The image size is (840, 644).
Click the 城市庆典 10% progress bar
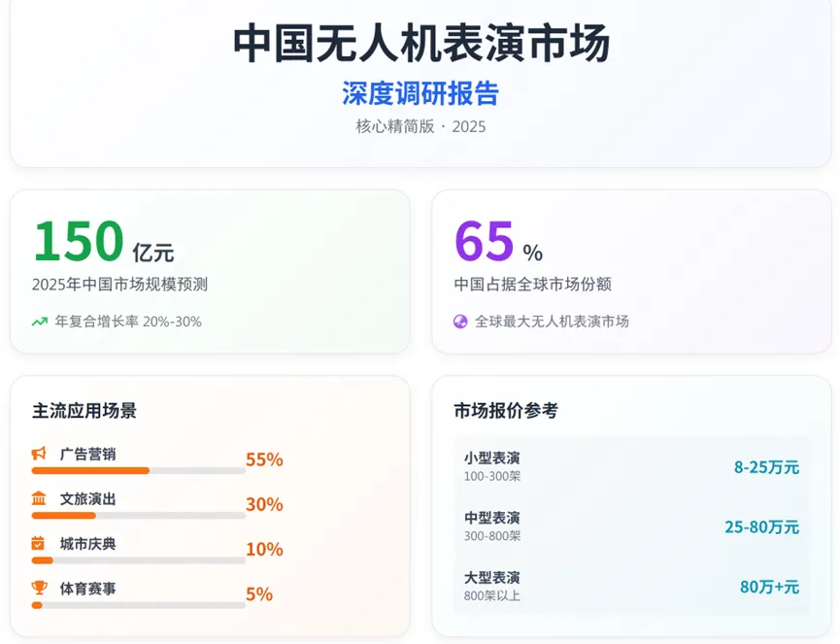click(138, 560)
